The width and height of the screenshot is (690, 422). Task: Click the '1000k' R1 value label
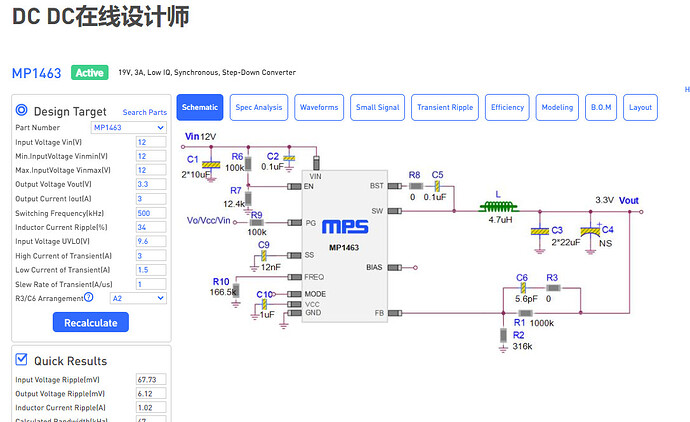(x=542, y=323)
